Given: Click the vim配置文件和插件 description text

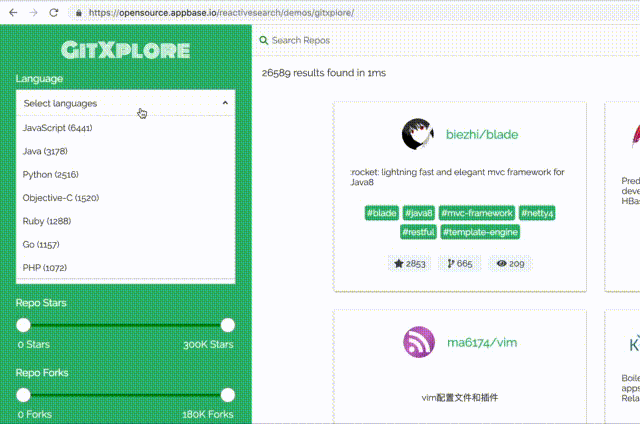Looking at the screenshot, I should pyautogui.click(x=460, y=397).
